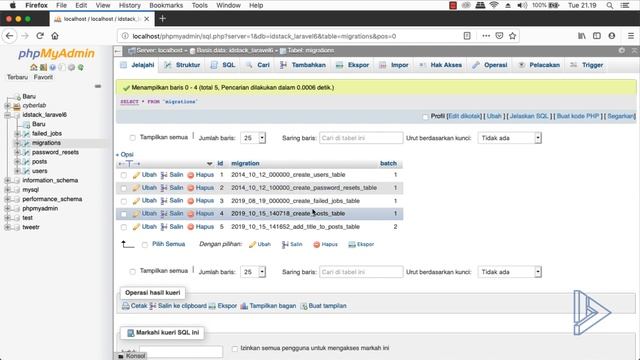Open the Library icon in Firefox toolbar

(x=582, y=36)
